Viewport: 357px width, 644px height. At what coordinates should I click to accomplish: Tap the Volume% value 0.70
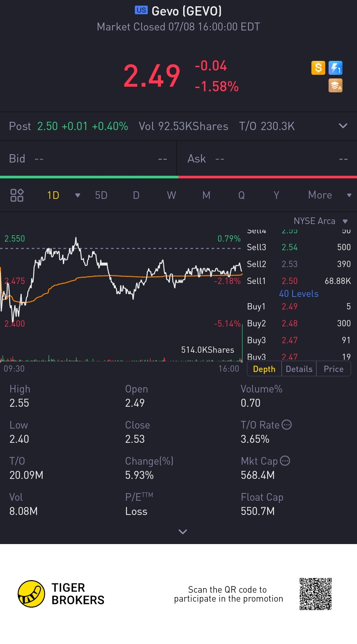[251, 403]
